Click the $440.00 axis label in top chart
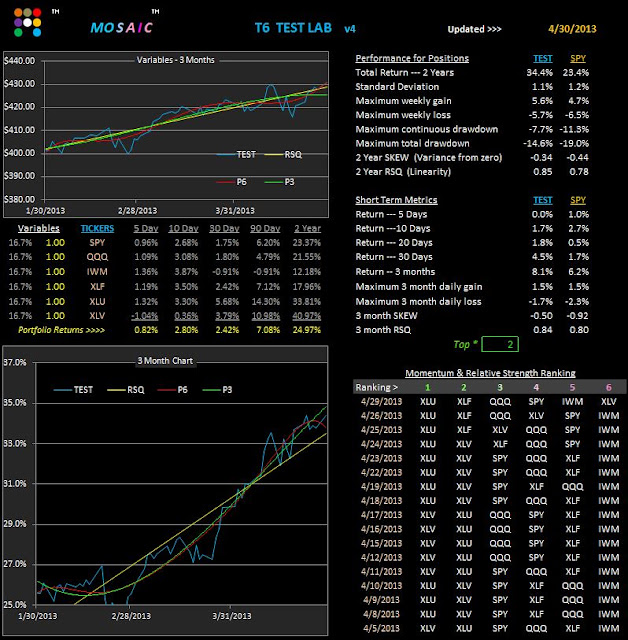This screenshot has height=640, width=628. (19, 61)
